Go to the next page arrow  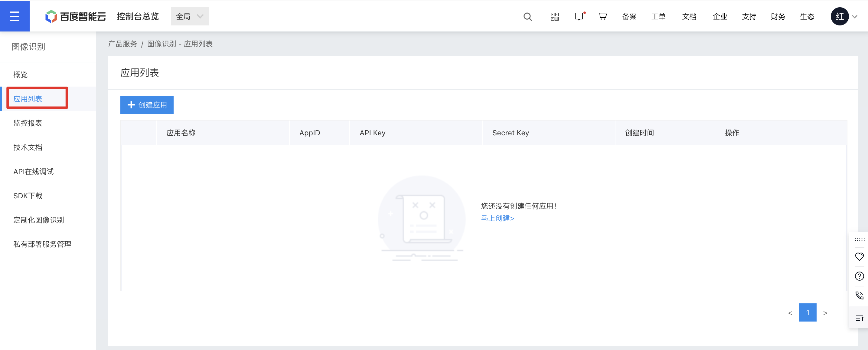(825, 313)
